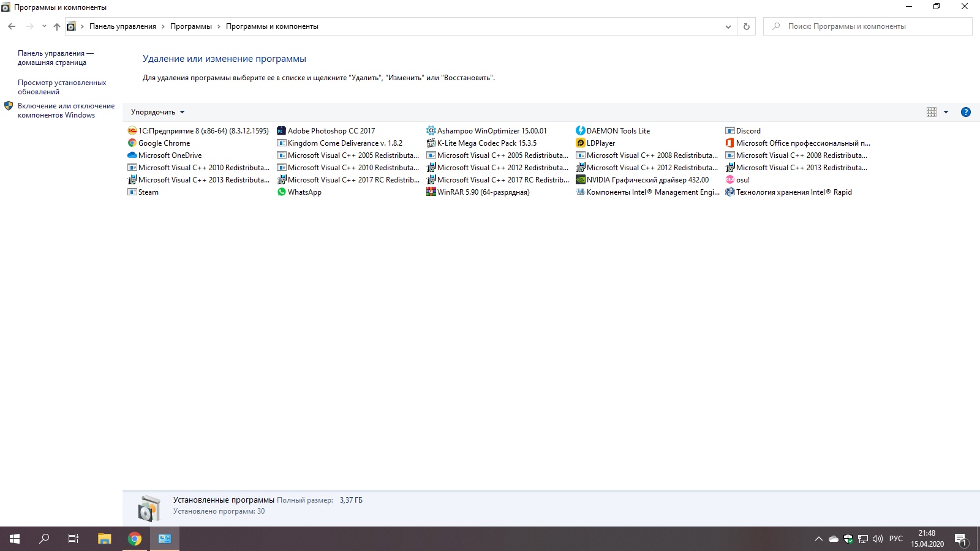The height and width of the screenshot is (551, 980).
Task: Select Google Chrome icon in program list
Action: point(132,143)
